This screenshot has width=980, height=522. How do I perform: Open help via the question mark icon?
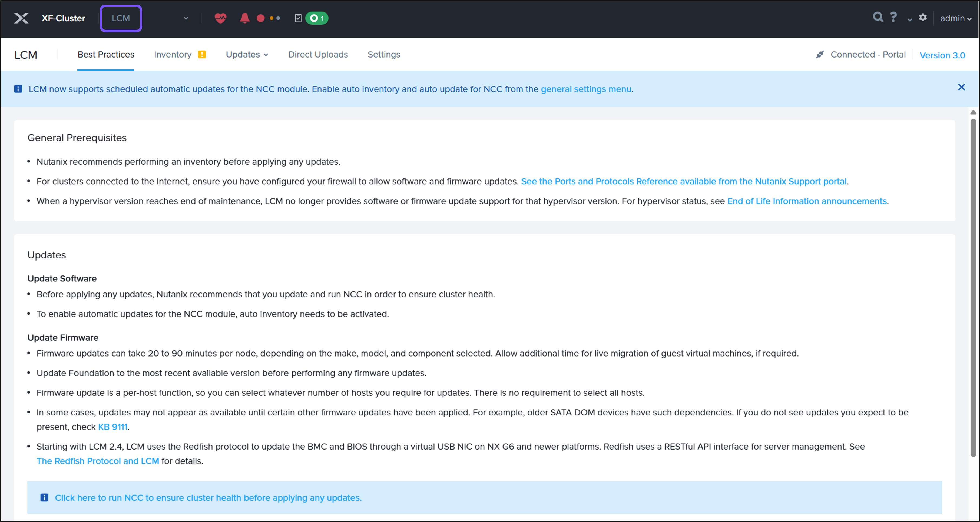pyautogui.click(x=893, y=17)
